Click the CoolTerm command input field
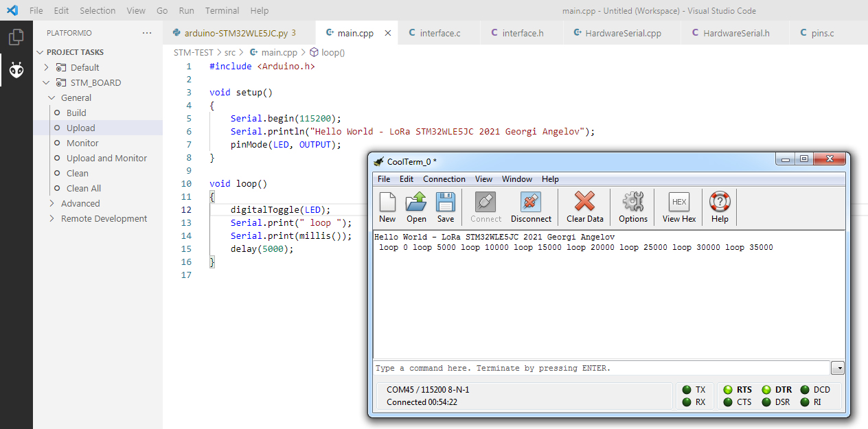This screenshot has width=868, height=429. click(x=602, y=368)
